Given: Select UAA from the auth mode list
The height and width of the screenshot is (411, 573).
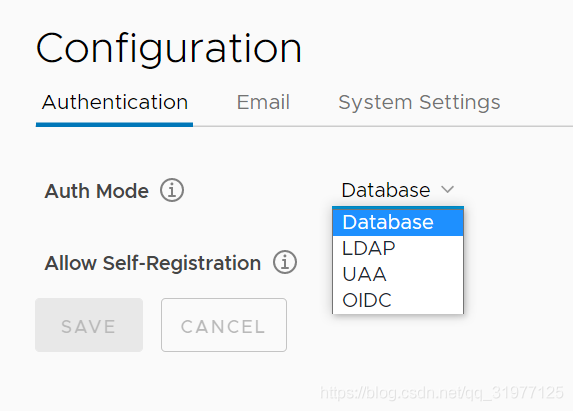Looking at the screenshot, I should pyautogui.click(x=398, y=274).
